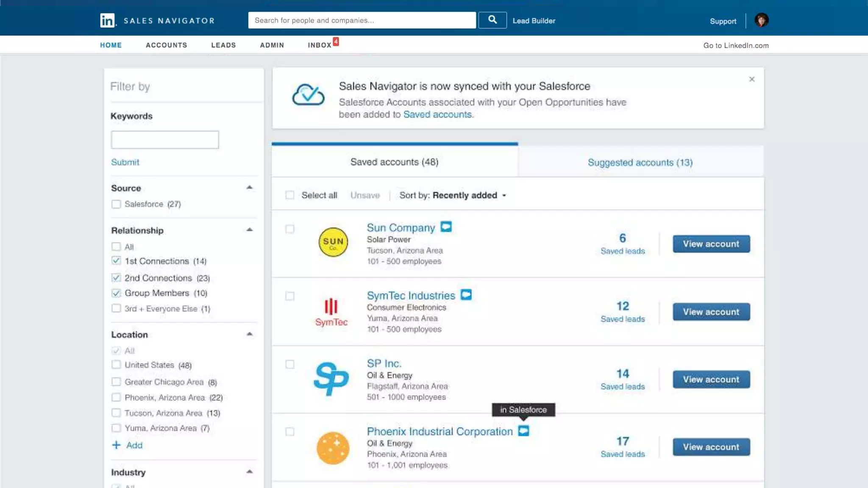Image resolution: width=868 pixels, height=488 pixels.
Task: Open the user profile avatar
Action: pyautogui.click(x=761, y=20)
